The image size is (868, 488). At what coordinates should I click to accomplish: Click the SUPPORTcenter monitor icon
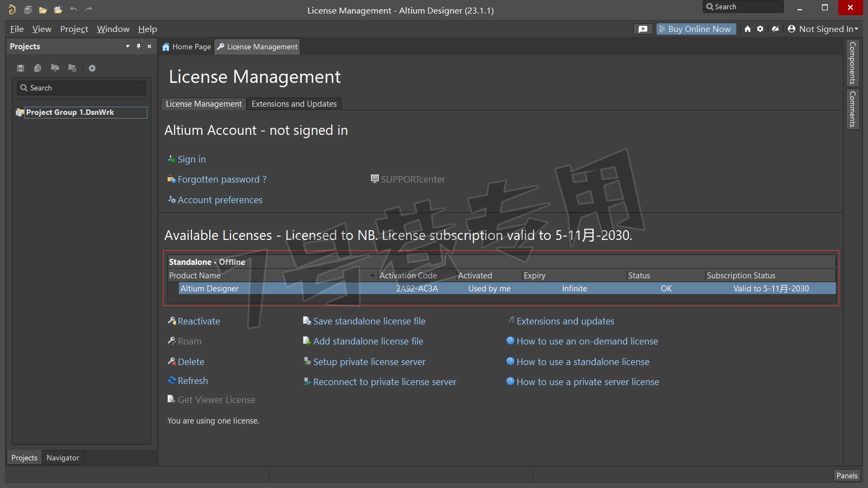pos(375,179)
